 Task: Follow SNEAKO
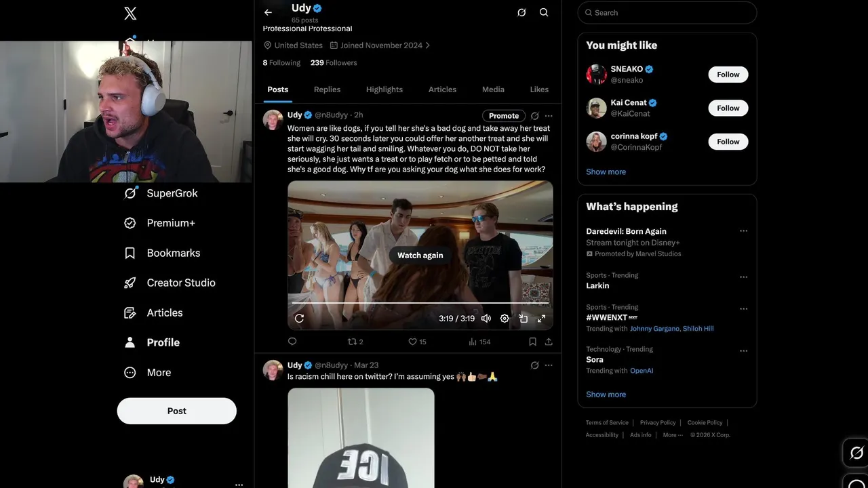click(728, 75)
